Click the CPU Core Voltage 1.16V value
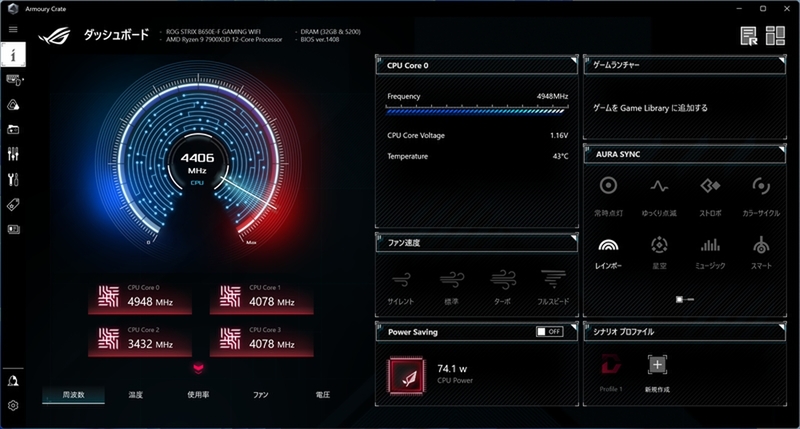800x429 pixels. (x=559, y=136)
